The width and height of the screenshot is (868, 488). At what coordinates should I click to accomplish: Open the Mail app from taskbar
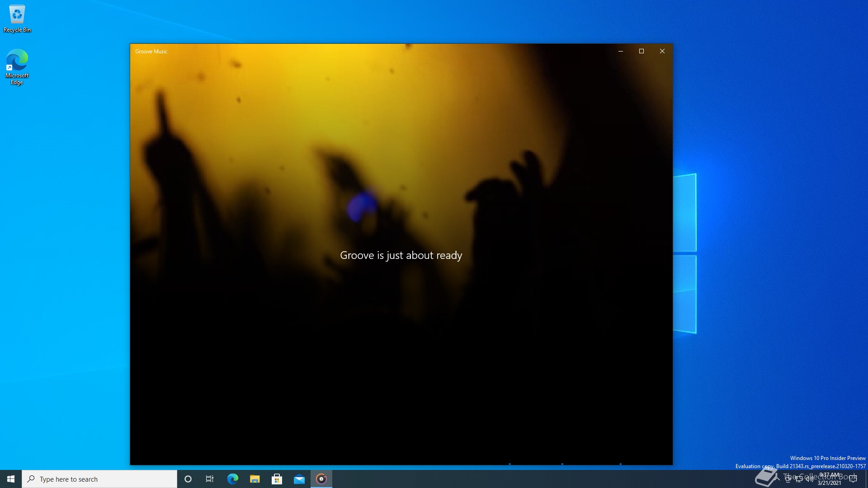[x=299, y=479]
